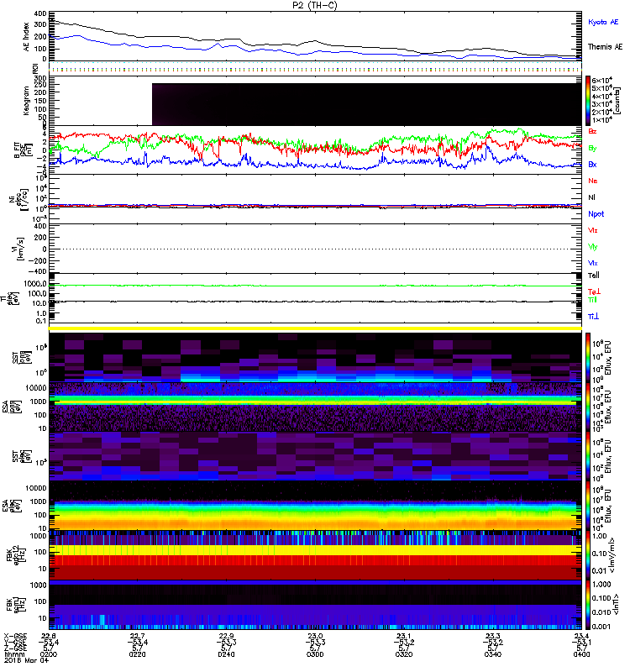Click the <|nT|> color bar unit label
Image resolution: width=630 pixels, height=672 pixels.
click(x=615, y=605)
